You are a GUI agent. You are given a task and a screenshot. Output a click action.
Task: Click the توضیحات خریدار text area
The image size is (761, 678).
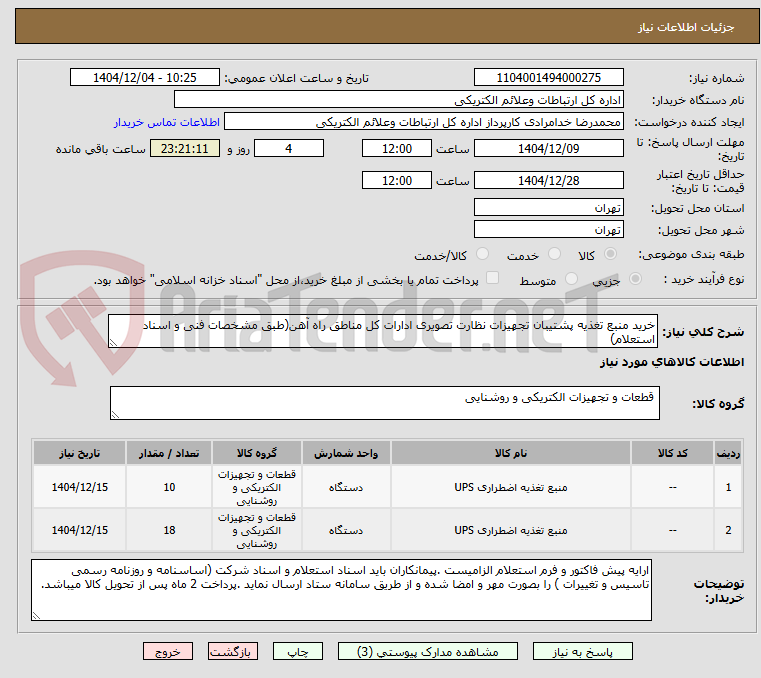click(x=341, y=590)
